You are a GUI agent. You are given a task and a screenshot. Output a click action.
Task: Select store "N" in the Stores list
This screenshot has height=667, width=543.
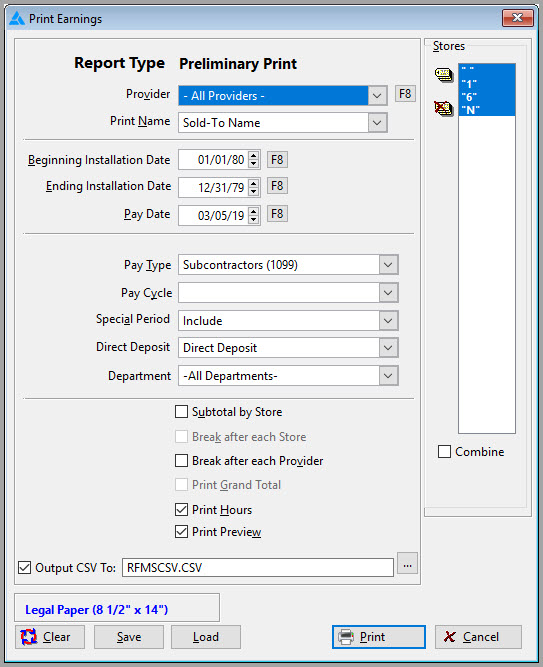[487, 110]
